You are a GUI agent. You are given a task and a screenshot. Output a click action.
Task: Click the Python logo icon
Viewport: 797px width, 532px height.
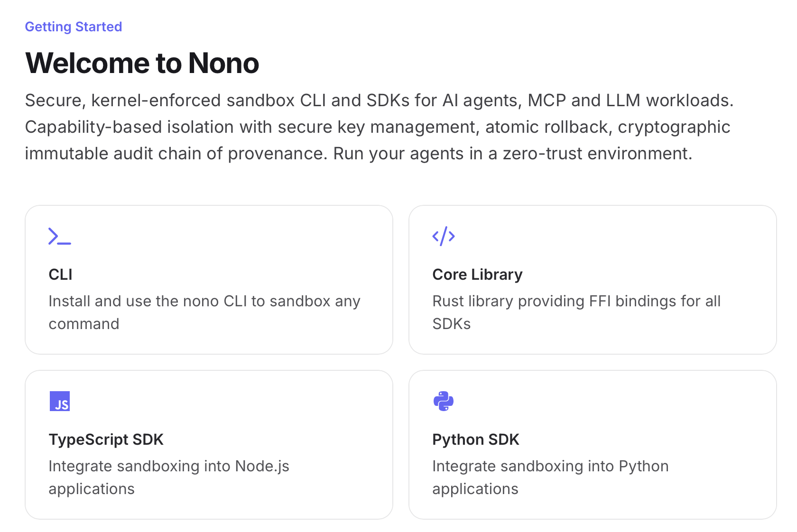(x=444, y=401)
